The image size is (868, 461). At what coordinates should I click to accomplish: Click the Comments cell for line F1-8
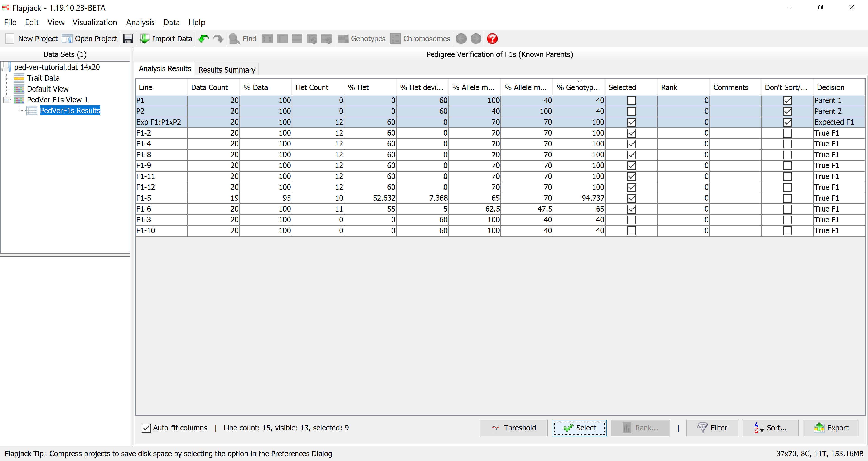pyautogui.click(x=735, y=155)
